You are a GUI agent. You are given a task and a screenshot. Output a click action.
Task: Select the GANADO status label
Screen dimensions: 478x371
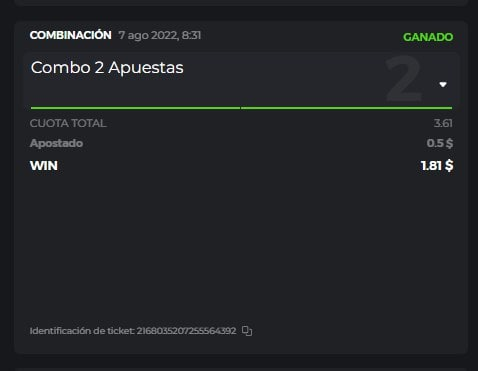click(428, 37)
